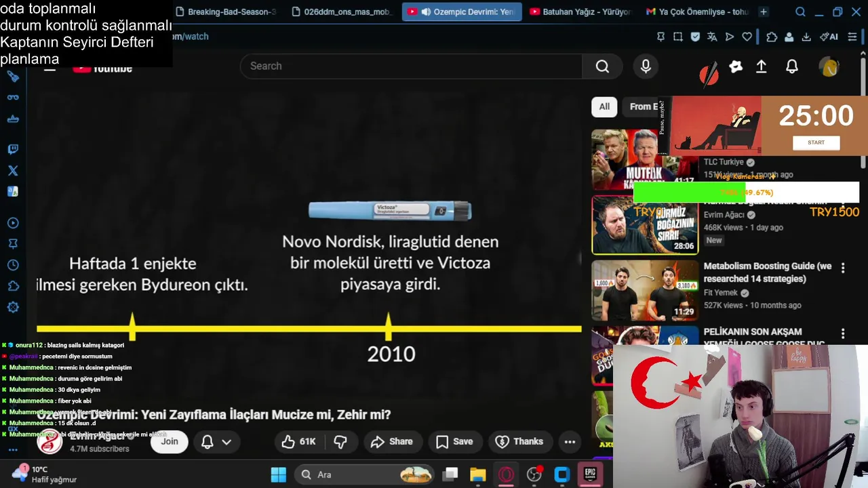Open File Explorer from taskbar
The height and width of the screenshot is (488, 868).
(x=478, y=474)
